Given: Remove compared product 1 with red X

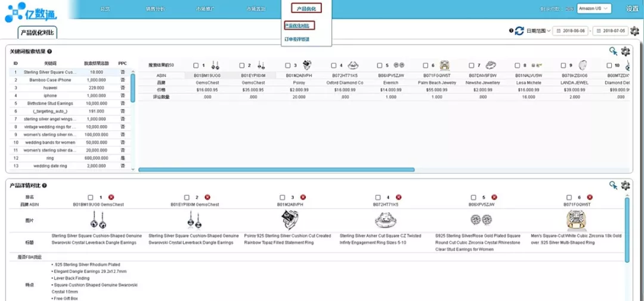Looking at the screenshot, I should pyautogui.click(x=112, y=197).
